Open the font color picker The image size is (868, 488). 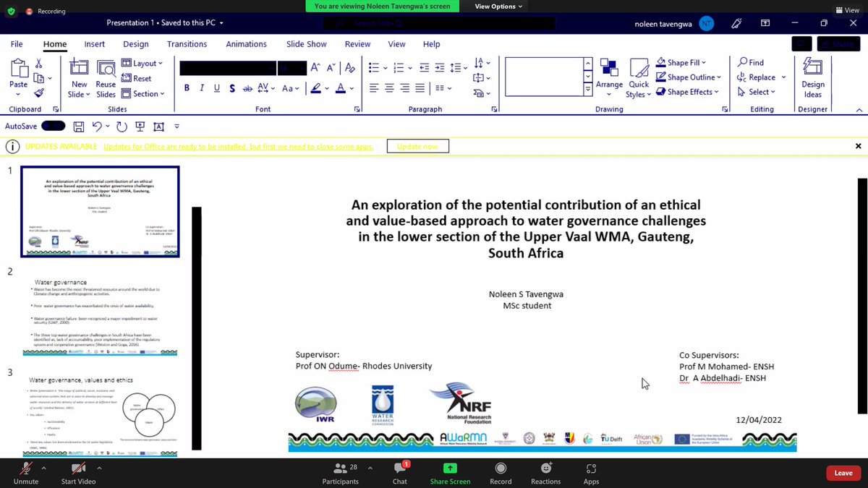click(341, 88)
